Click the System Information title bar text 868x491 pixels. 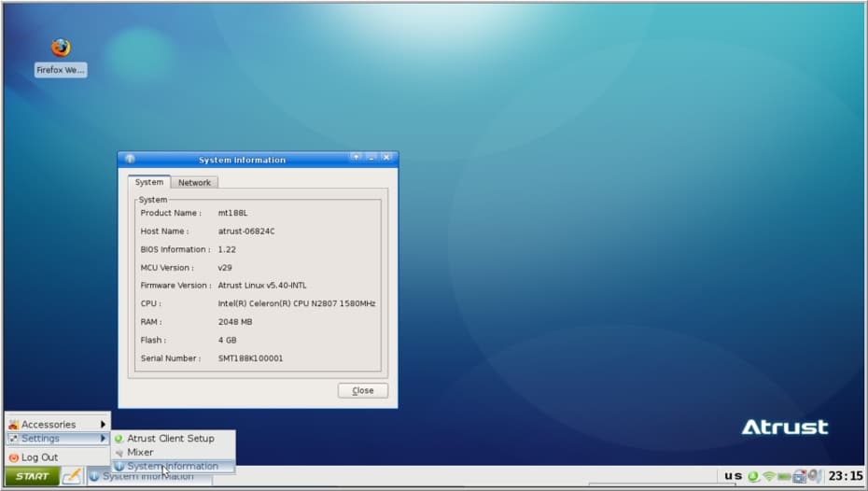click(x=242, y=160)
